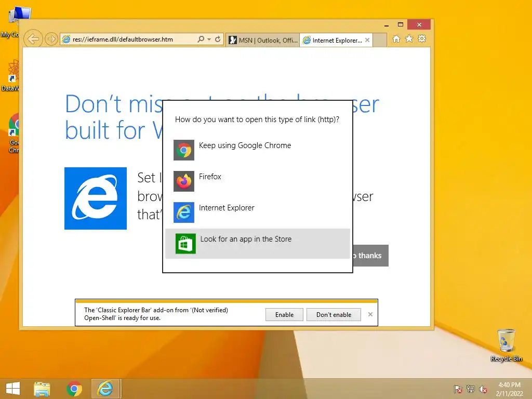Refresh the page with the reload icon
The width and height of the screenshot is (532, 399).
[218, 39]
